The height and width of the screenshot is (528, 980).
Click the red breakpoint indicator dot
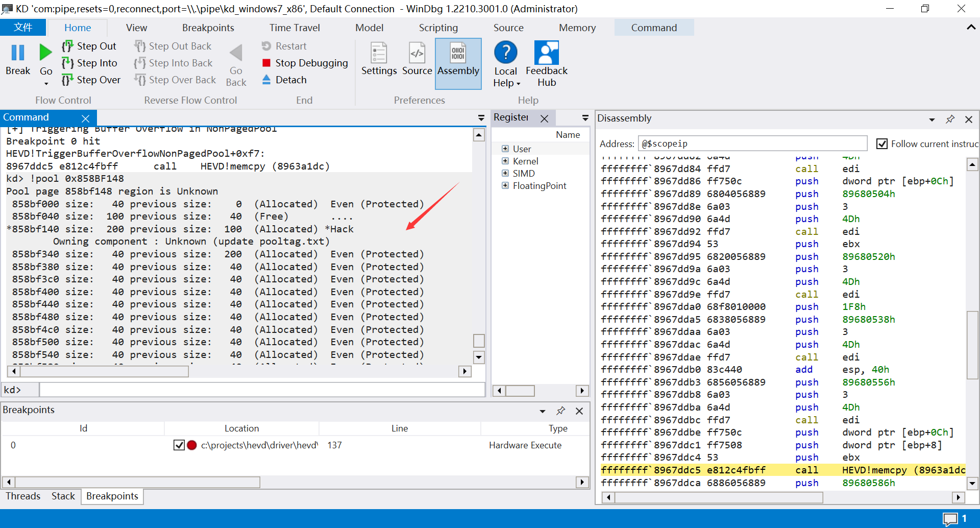192,445
